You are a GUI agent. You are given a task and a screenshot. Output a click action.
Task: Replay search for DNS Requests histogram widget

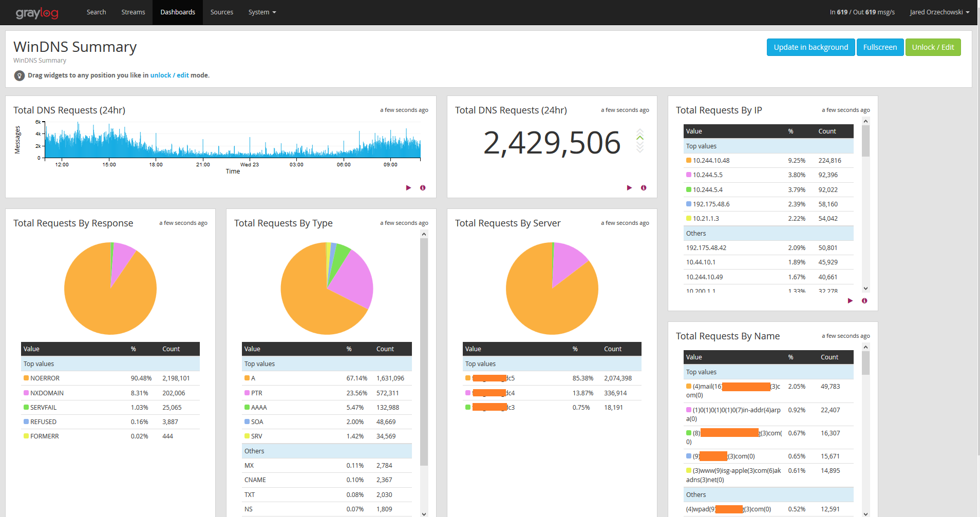tap(408, 188)
